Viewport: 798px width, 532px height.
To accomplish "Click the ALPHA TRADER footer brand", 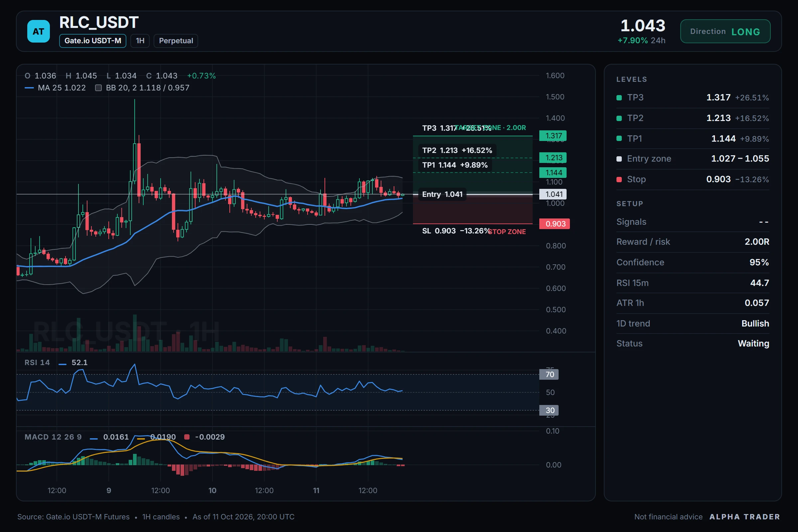I will [745, 517].
